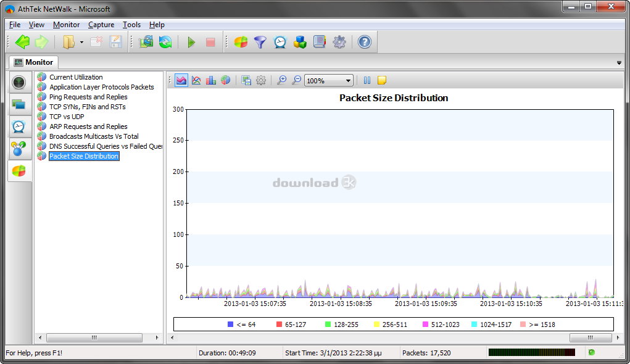630x364 pixels.
Task: Click the red '65-127' legend swatch
Action: (x=280, y=325)
